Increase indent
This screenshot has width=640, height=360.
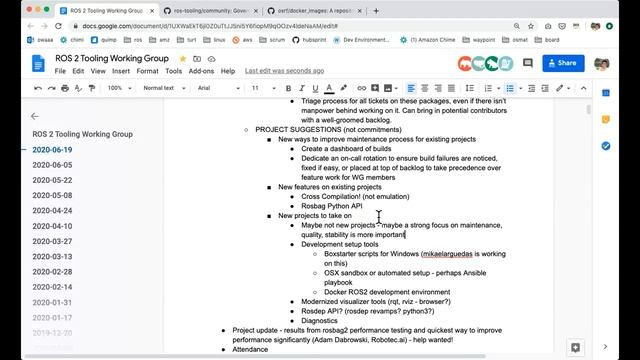(545, 88)
